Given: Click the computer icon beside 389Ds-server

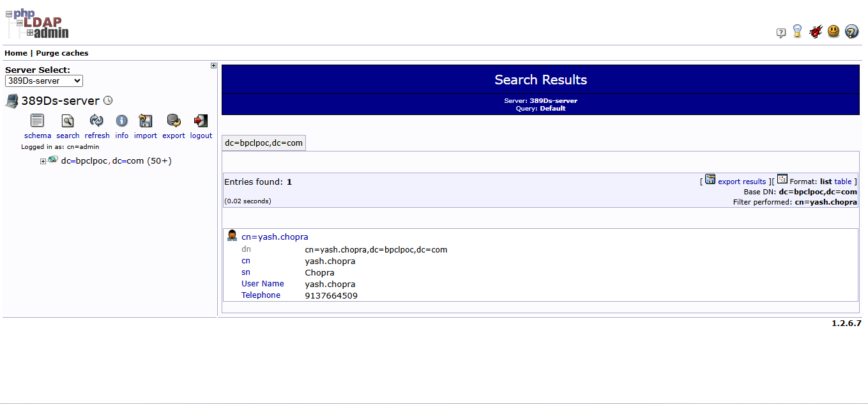Looking at the screenshot, I should click(x=11, y=100).
